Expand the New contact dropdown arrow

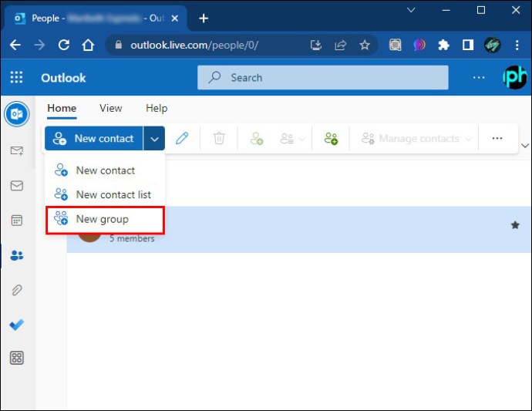(154, 139)
